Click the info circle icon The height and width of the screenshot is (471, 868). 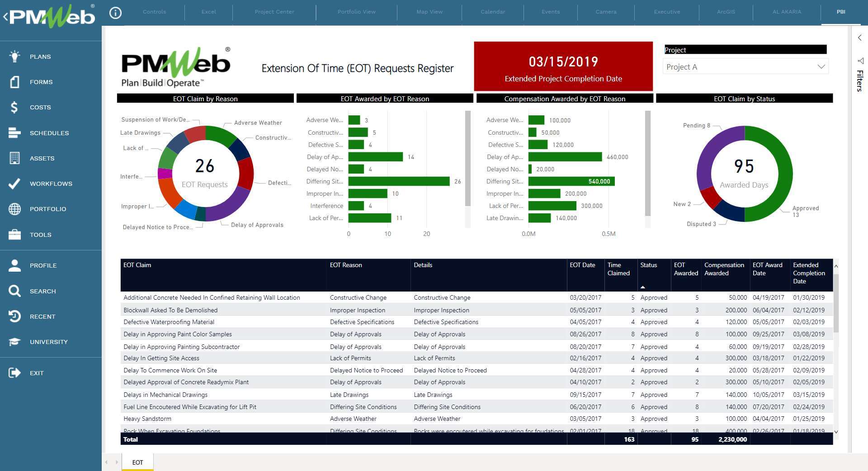click(x=116, y=13)
